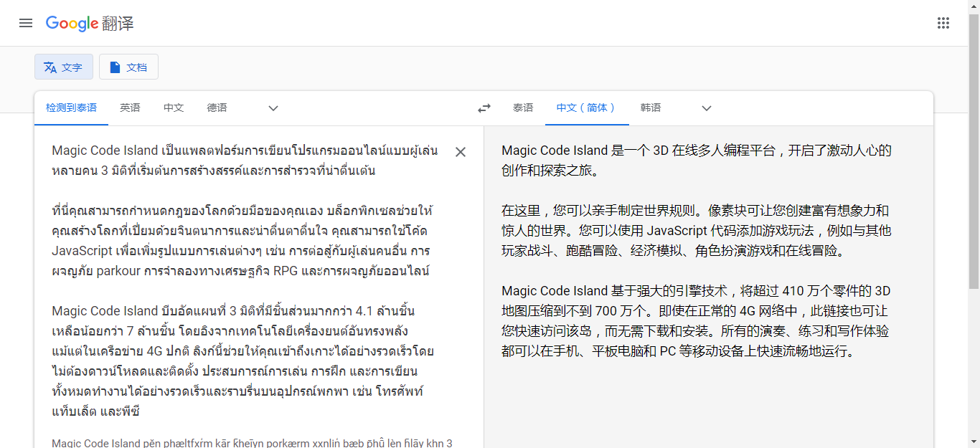Select 中文（简体）target language tab
Image resolution: width=980 pixels, height=448 pixels.
(587, 108)
